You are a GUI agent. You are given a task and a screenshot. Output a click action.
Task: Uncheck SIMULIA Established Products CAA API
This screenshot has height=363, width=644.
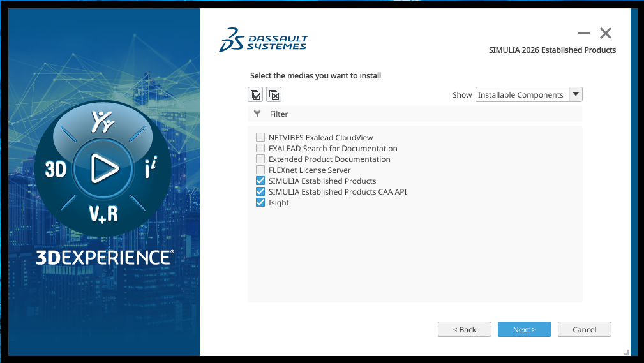[x=260, y=192]
